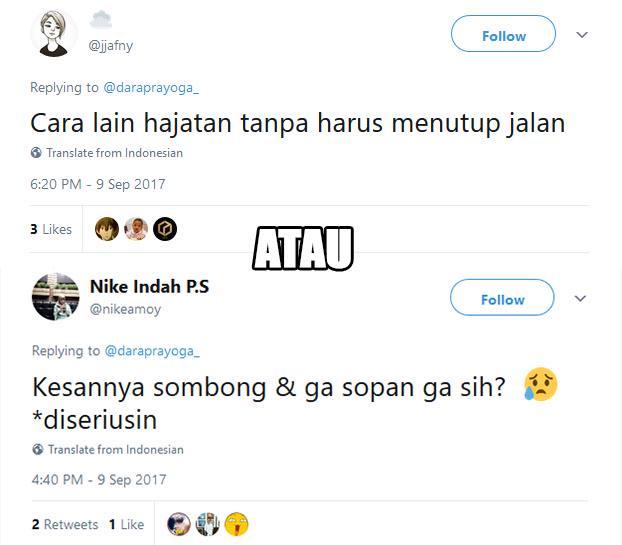Expand the chevron menu on @jjafny's tweet
The height and width of the screenshot is (545, 622).
[x=582, y=35]
